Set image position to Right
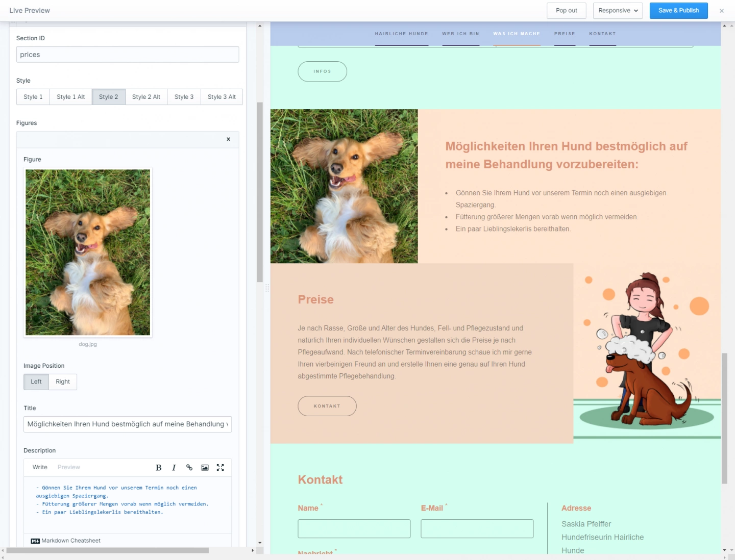This screenshot has height=560, width=735. click(63, 381)
